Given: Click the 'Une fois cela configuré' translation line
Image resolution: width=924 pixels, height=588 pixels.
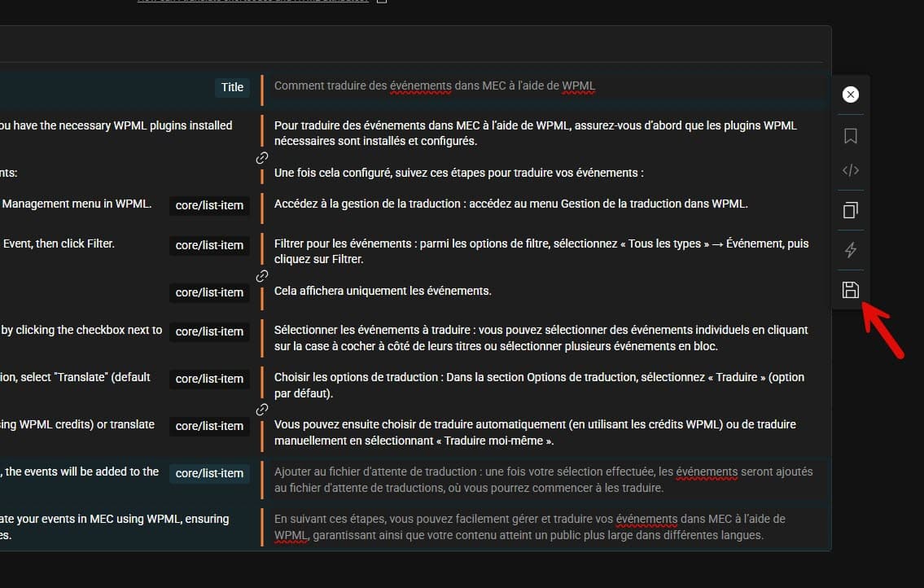Looking at the screenshot, I should [x=458, y=173].
